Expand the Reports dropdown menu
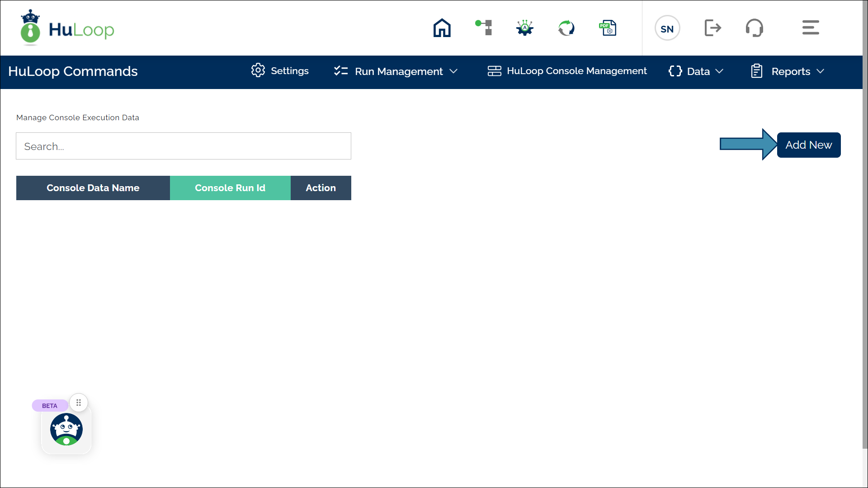The width and height of the screenshot is (868, 488). pyautogui.click(x=788, y=71)
